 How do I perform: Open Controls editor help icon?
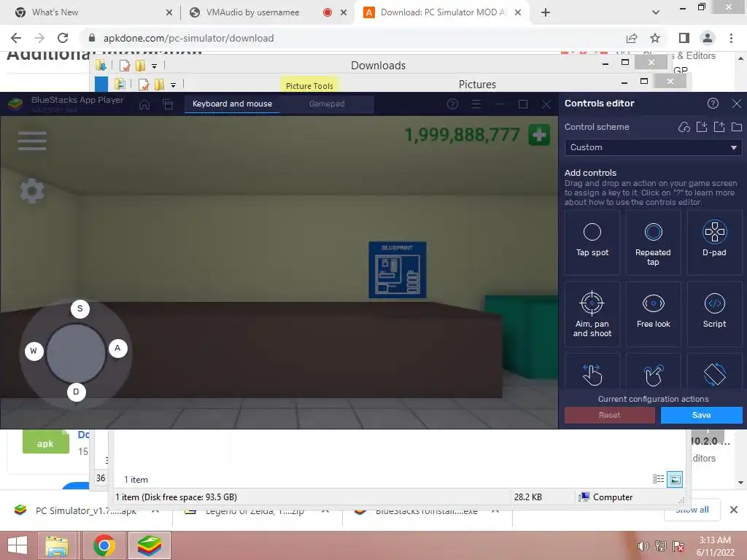point(713,104)
